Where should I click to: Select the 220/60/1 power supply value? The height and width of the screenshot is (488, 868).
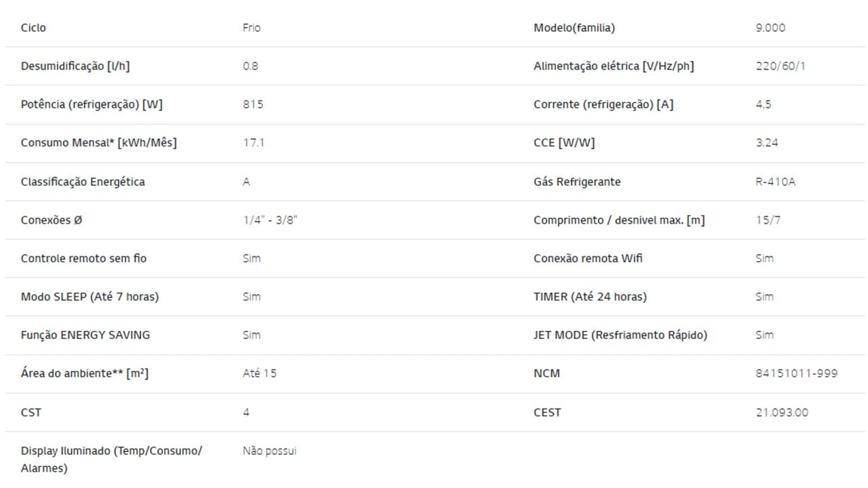(781, 66)
